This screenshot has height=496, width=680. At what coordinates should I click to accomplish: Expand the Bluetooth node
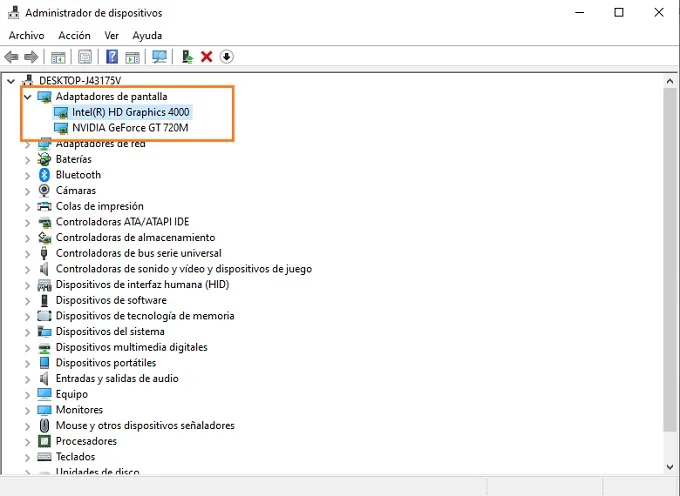coord(27,175)
